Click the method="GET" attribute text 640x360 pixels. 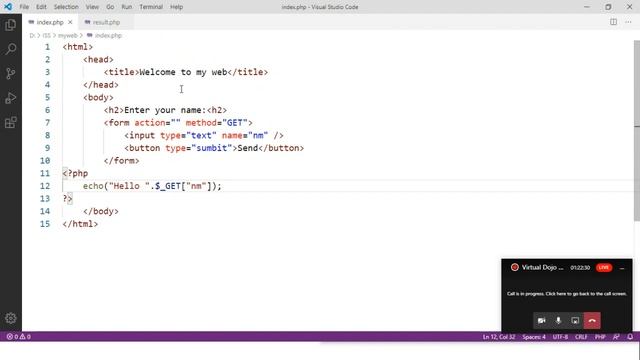click(x=216, y=123)
